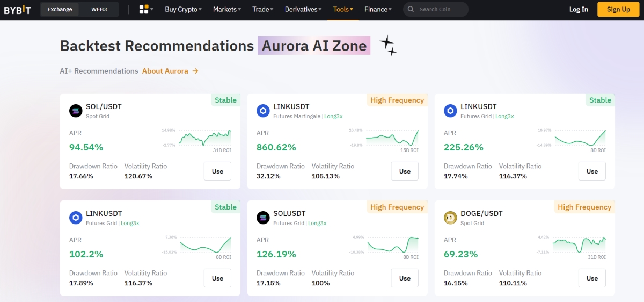The width and height of the screenshot is (644, 302).
Task: Click the LINKUSDT Futures Martingale coin icon
Action: pos(263,111)
